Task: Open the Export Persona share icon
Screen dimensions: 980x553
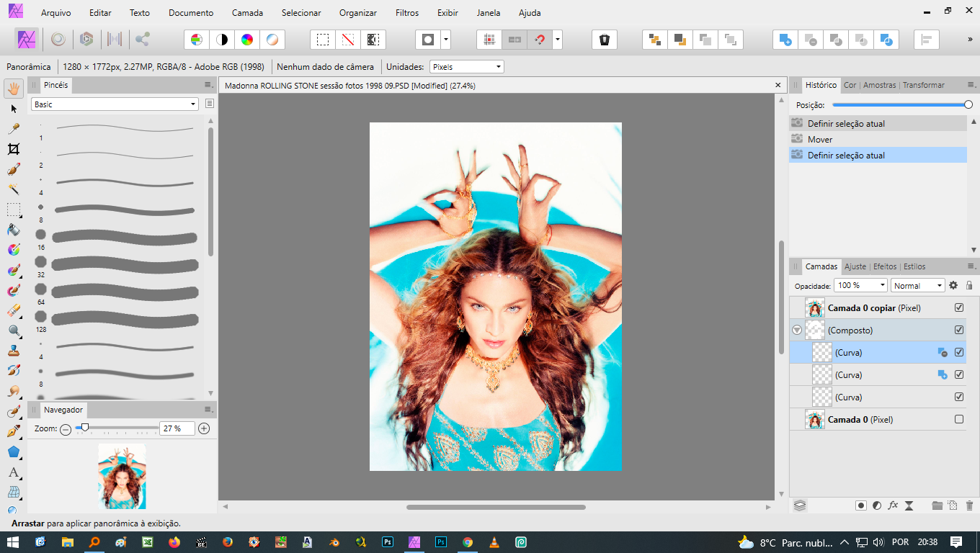Action: coord(143,39)
